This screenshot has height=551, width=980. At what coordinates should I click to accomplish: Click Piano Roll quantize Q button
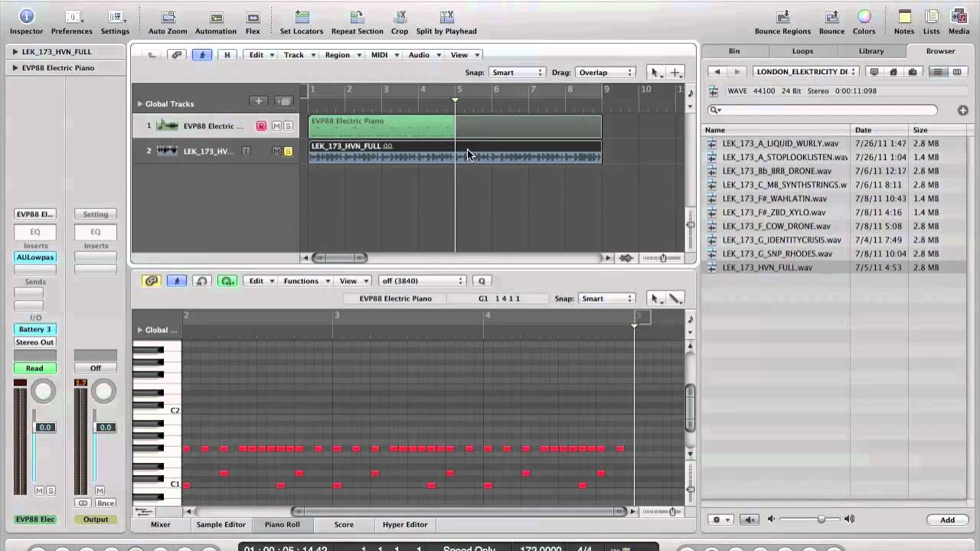[x=482, y=281]
